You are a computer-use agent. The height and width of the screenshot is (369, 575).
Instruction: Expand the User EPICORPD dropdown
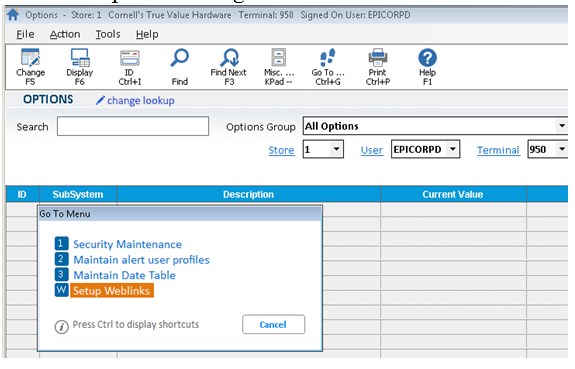tap(453, 149)
